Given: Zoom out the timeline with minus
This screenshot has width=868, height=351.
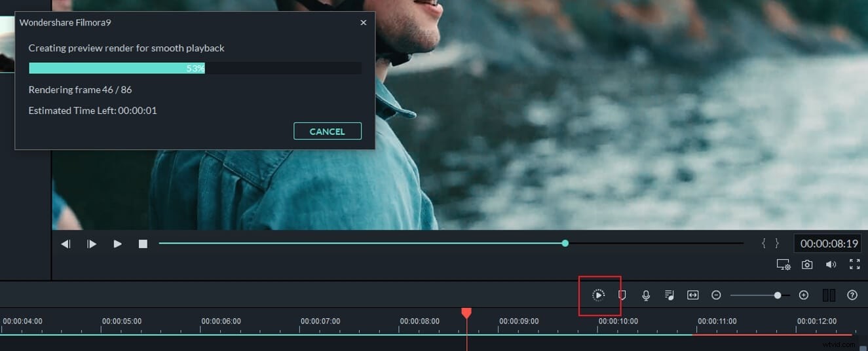Looking at the screenshot, I should click(716, 295).
